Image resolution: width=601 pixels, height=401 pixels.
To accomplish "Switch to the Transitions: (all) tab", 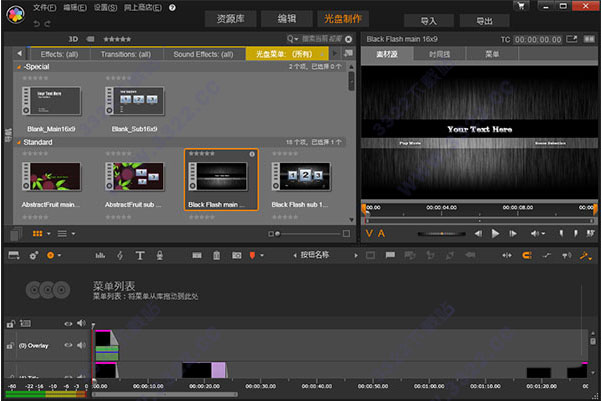I will (x=126, y=54).
